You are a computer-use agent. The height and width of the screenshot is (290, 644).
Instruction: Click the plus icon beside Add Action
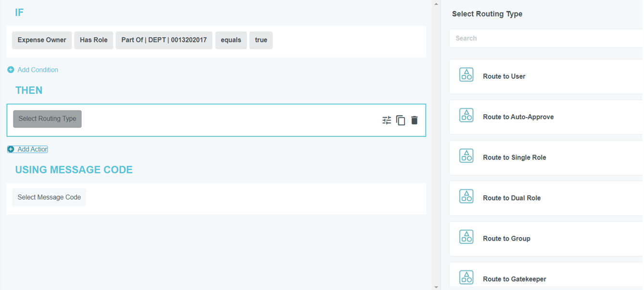11,149
